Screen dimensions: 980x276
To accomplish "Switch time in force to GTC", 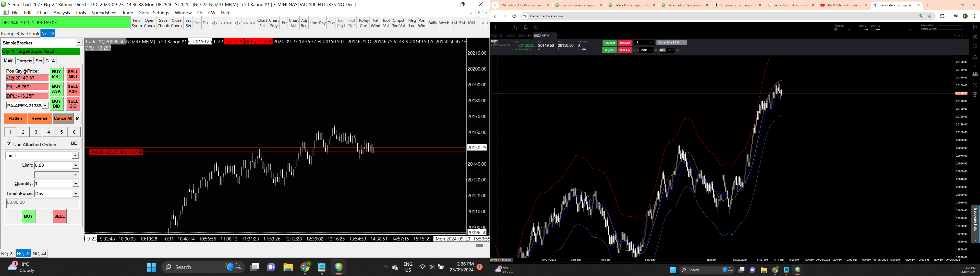I will (670, 50).
